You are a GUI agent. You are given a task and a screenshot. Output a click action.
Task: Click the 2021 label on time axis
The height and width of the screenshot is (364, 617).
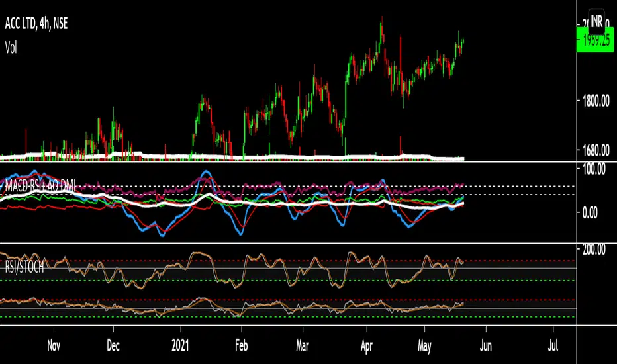(x=179, y=345)
